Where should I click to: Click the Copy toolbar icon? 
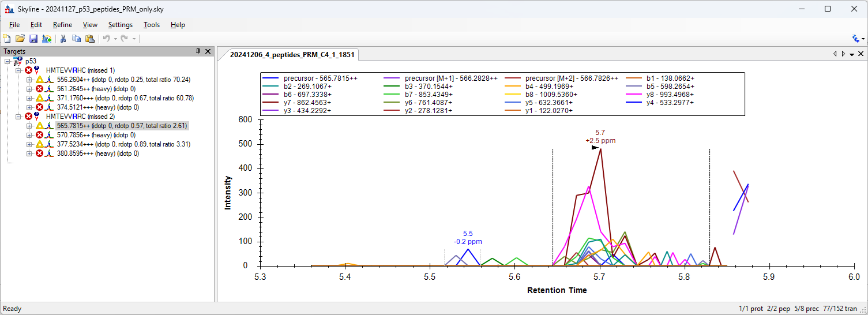pos(76,39)
